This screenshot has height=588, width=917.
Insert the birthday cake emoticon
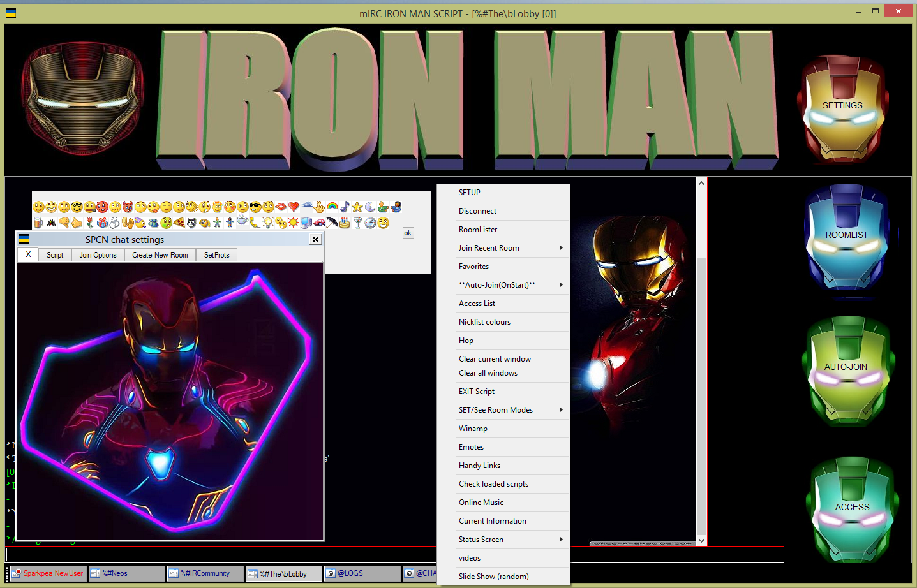[345, 223]
